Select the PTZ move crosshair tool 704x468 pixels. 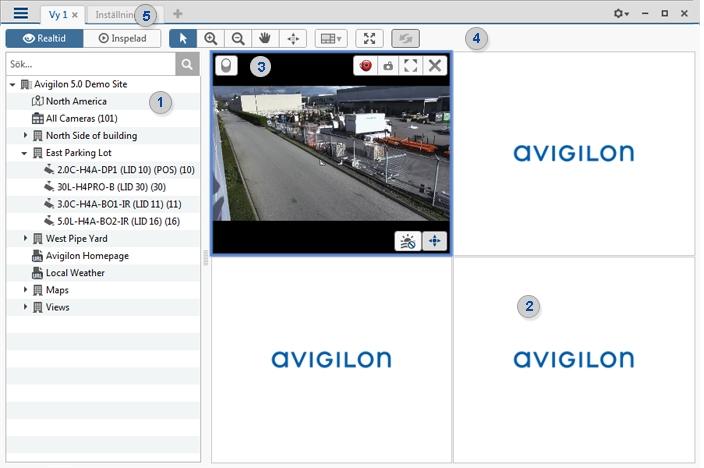point(293,39)
